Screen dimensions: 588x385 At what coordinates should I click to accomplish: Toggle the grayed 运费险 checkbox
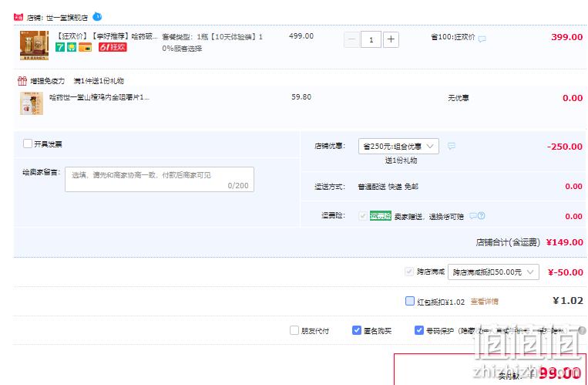point(363,215)
